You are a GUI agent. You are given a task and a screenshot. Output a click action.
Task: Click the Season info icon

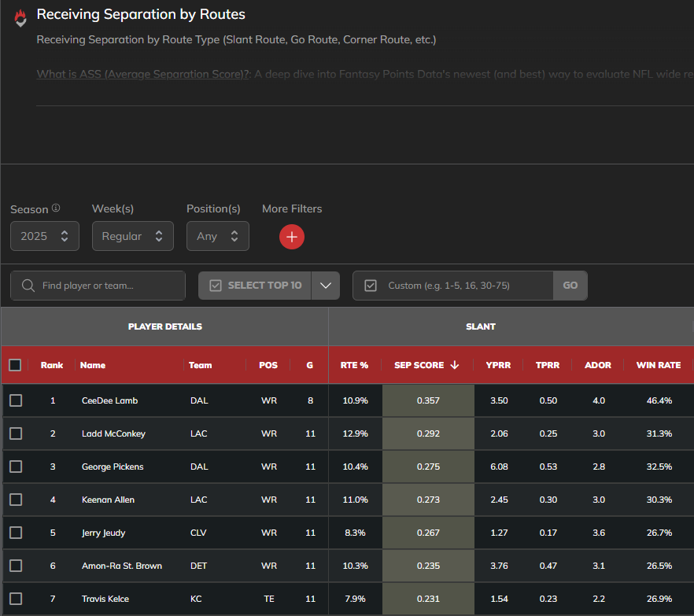point(56,208)
